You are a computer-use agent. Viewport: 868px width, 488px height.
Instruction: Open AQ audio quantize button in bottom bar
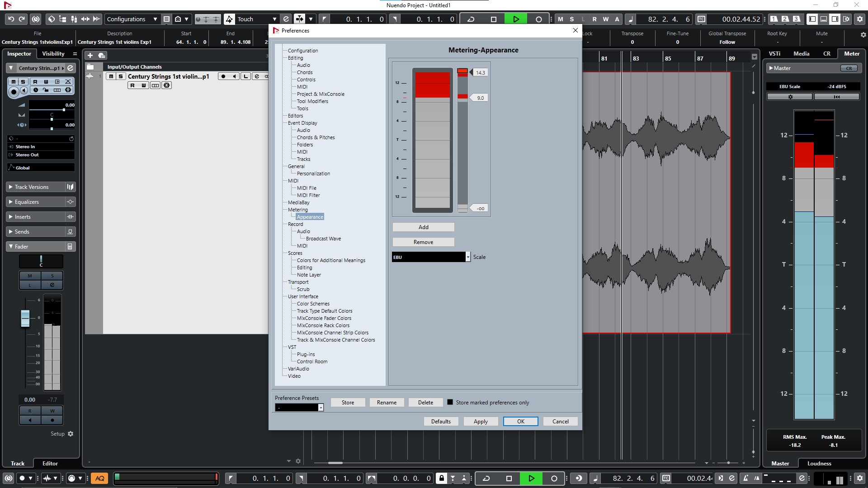coord(99,478)
